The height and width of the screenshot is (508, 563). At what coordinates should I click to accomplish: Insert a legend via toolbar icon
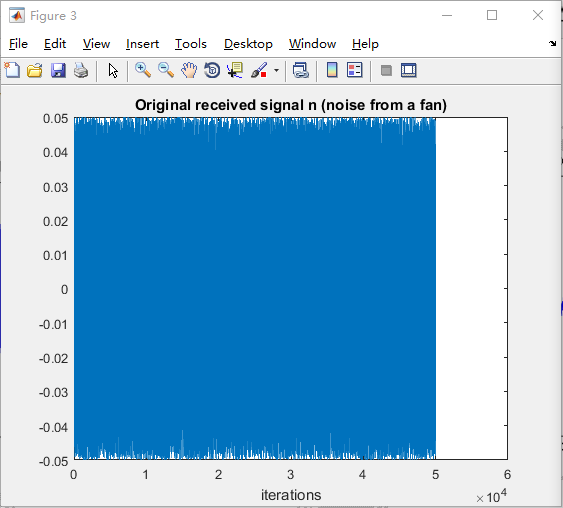(x=355, y=70)
